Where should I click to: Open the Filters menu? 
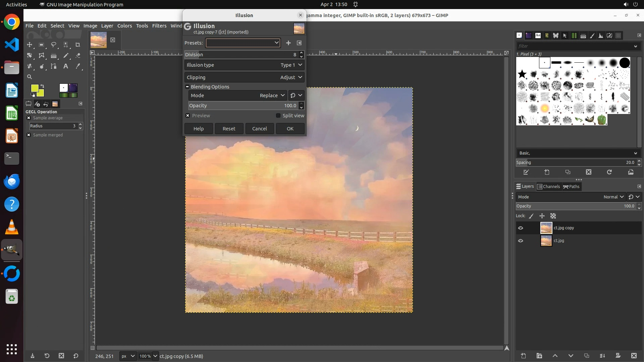(159, 26)
